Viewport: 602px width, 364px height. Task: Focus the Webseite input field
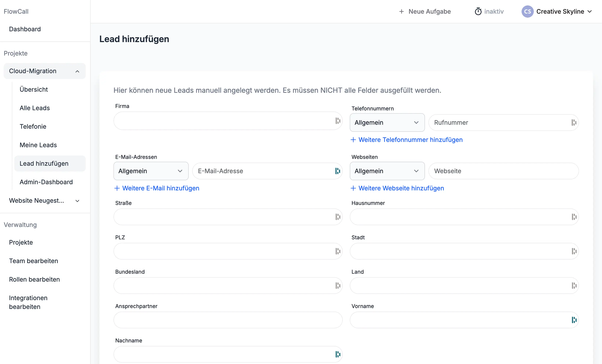pos(503,171)
